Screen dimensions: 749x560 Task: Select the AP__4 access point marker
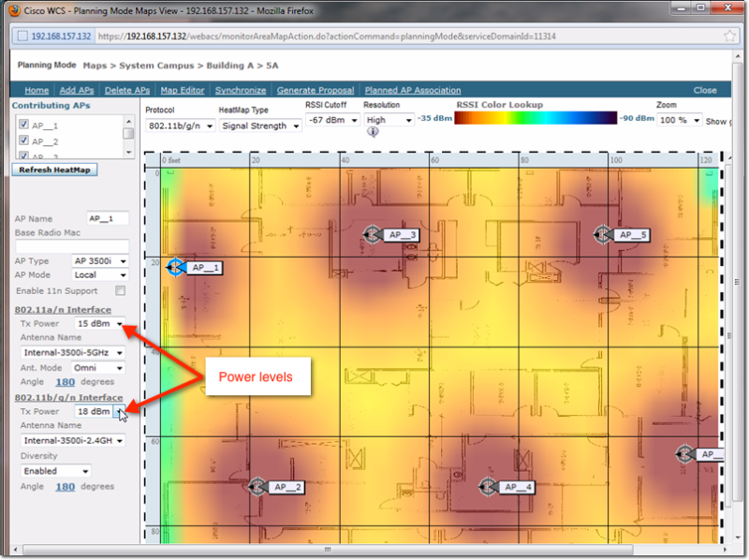click(x=488, y=487)
